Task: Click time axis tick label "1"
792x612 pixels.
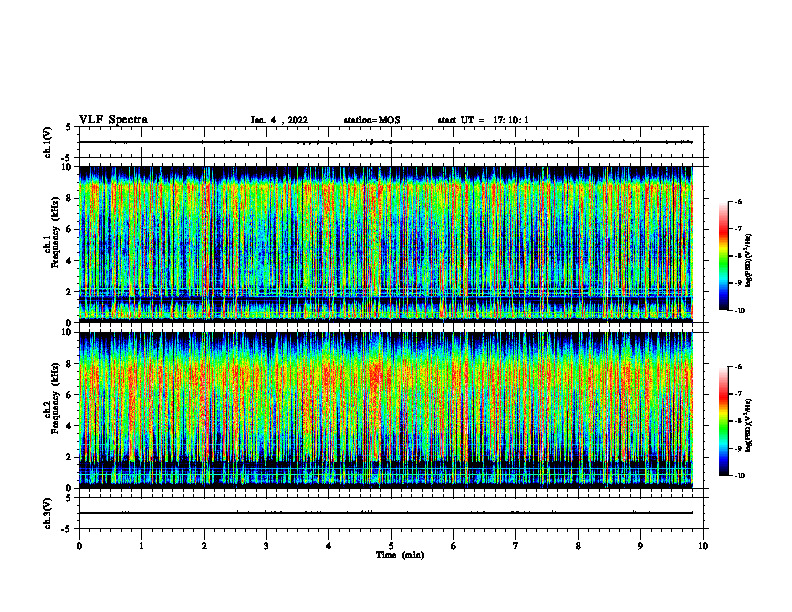Action: pos(142,546)
